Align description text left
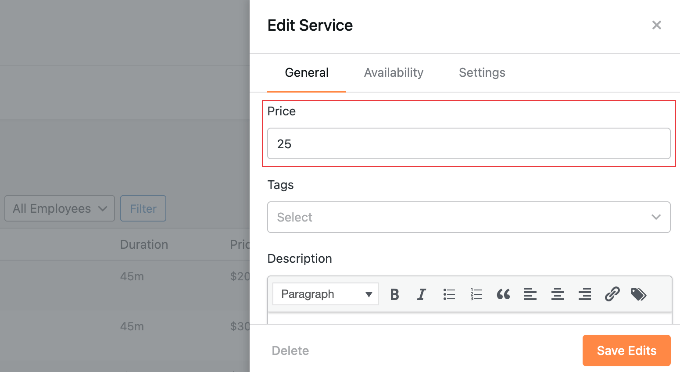Viewport: 680px width, 372px height. click(530, 294)
